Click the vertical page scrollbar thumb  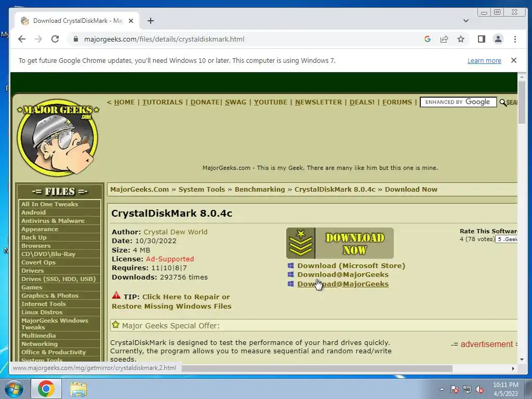coord(522,102)
